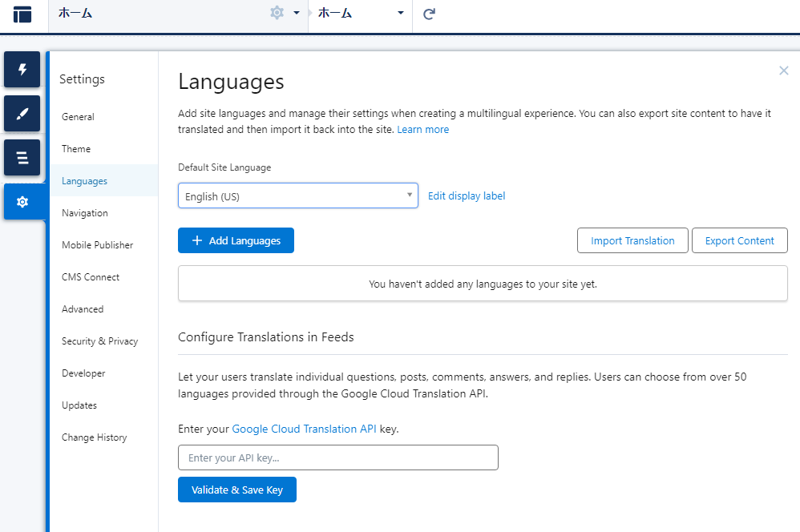Screen dimensions: 800x532
Task: Click the Settings gear sidebar icon
Action: [22, 202]
